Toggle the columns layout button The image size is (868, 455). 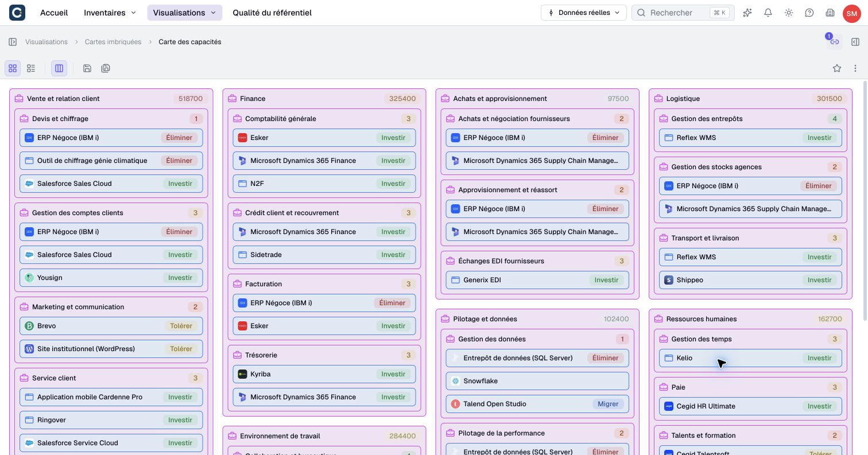(59, 68)
